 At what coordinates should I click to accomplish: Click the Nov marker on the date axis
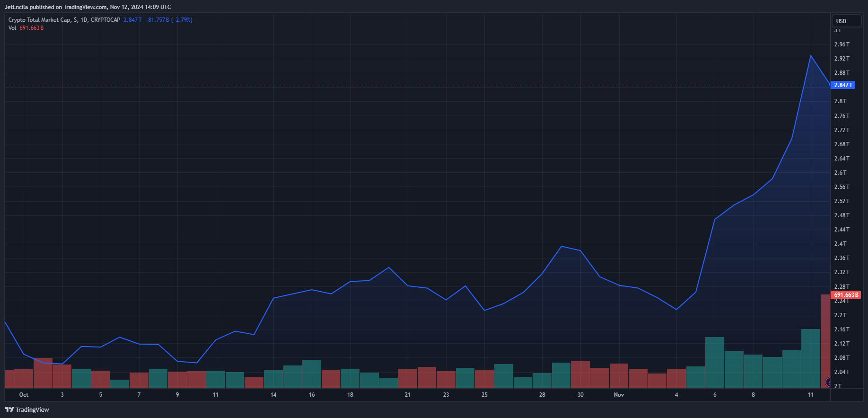coord(619,395)
